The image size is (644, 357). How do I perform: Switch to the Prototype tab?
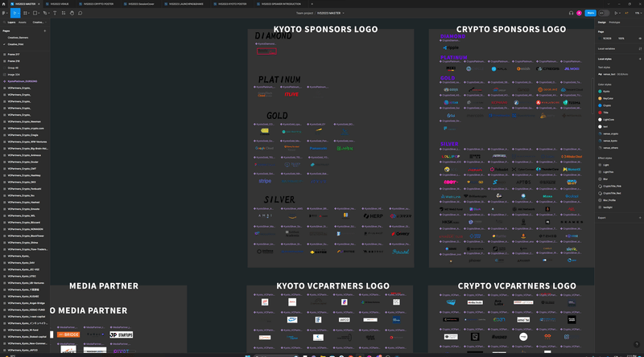click(x=614, y=23)
